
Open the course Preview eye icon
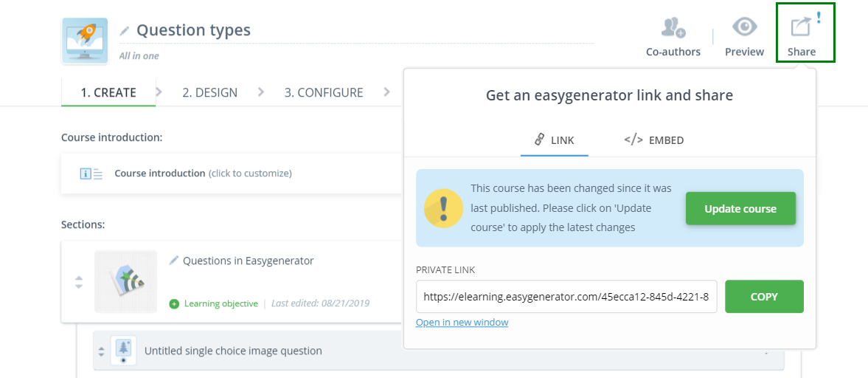[744, 28]
